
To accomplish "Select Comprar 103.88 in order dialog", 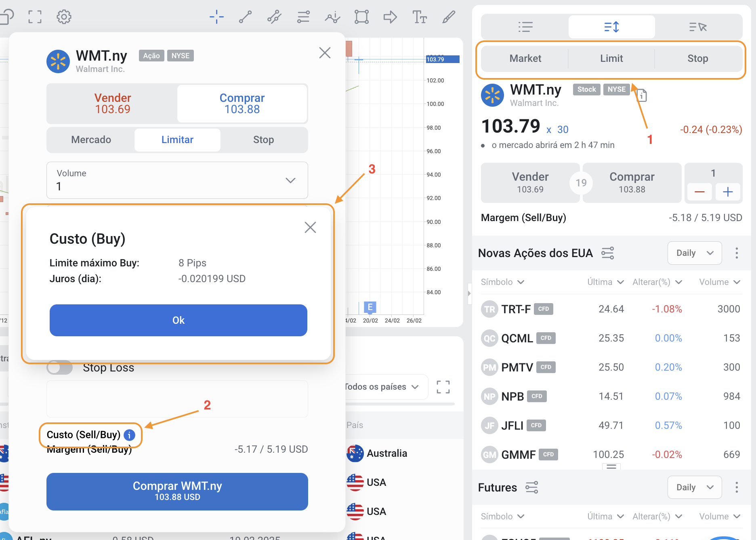I will pyautogui.click(x=242, y=103).
